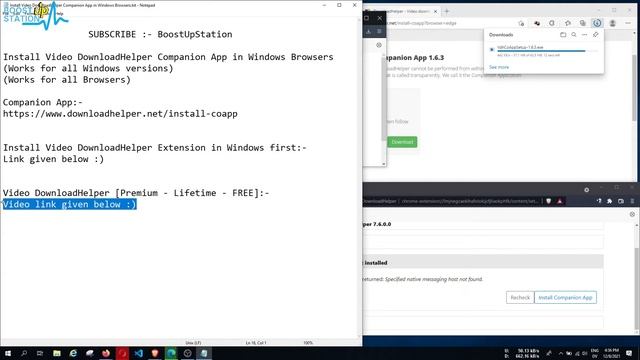Open Edge Favorites star icon
The height and width of the screenshot is (360, 640).
click(x=568, y=23)
